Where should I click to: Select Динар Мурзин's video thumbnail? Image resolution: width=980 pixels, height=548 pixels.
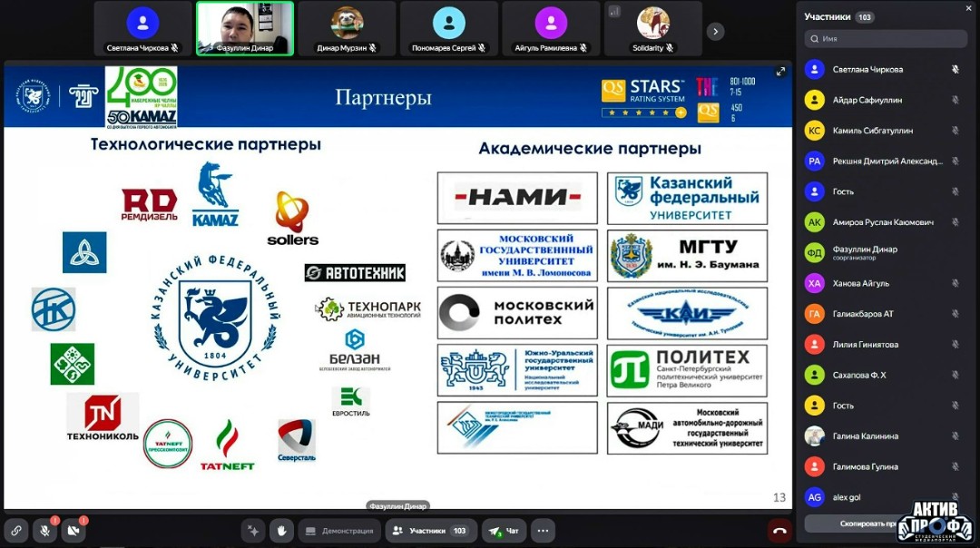tap(348, 28)
